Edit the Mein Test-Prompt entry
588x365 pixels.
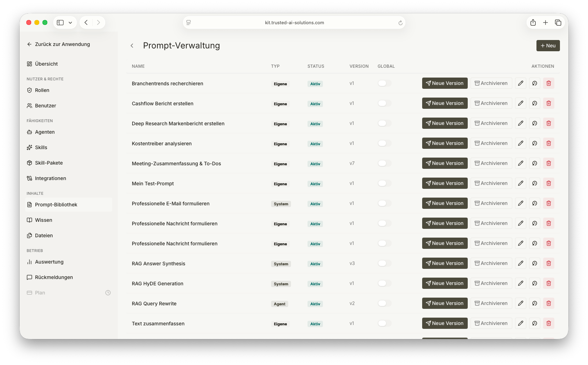(x=521, y=183)
